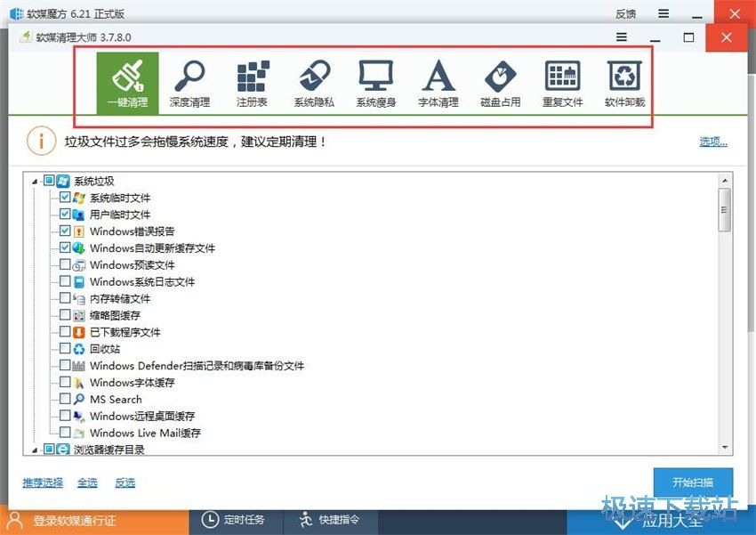Uncheck Windows错误报告 checkbox
756x535 pixels.
(65, 231)
